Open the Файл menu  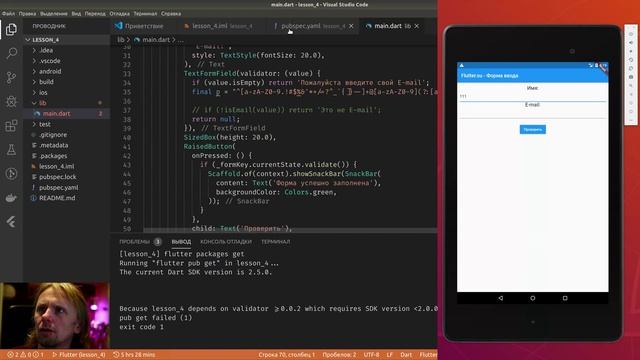pos(8,13)
